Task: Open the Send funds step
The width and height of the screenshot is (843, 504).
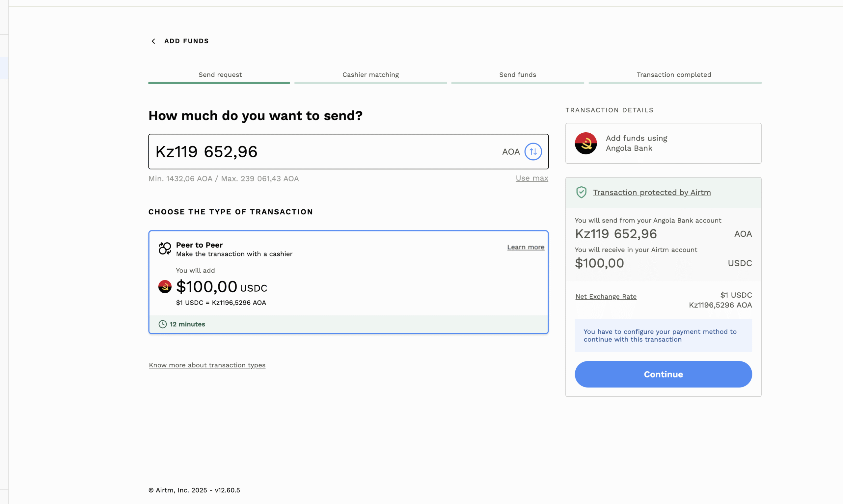Action: click(x=517, y=77)
